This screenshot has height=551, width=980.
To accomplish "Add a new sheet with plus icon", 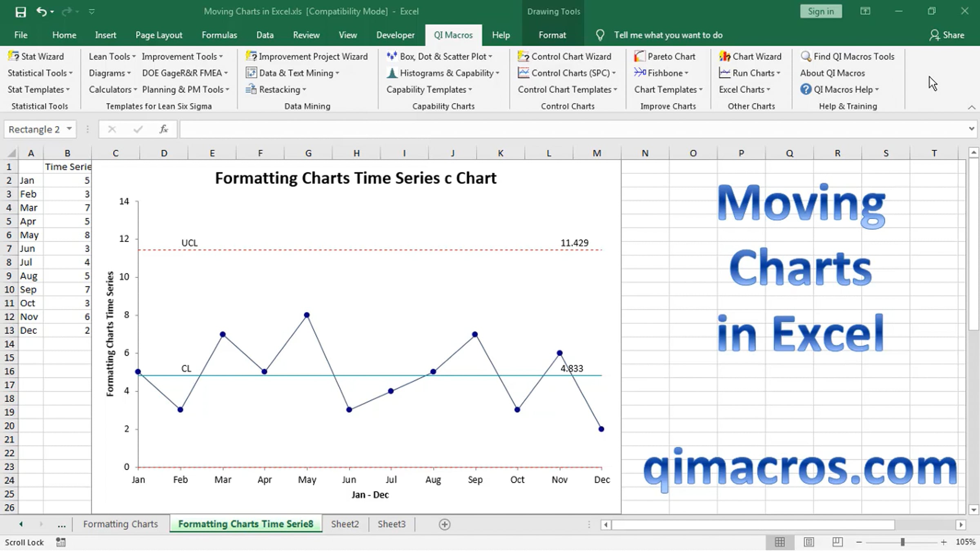I will click(x=445, y=524).
